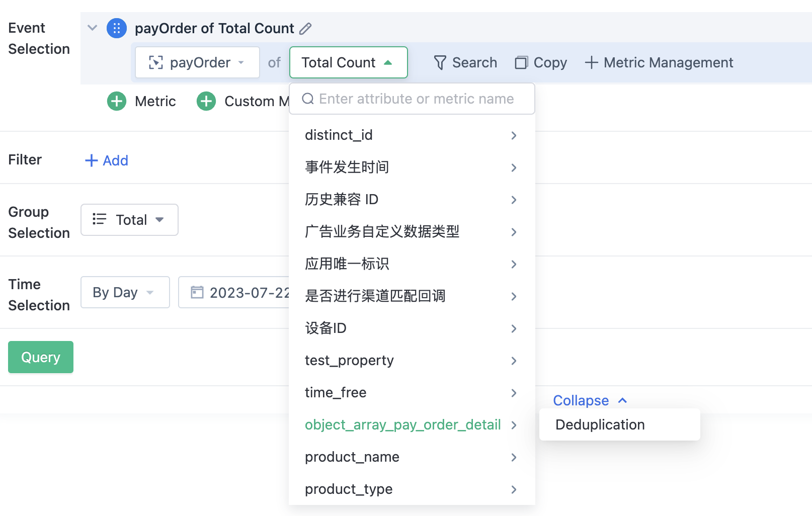Click the Collapse link
Image resolution: width=812 pixels, height=516 pixels.
tap(580, 400)
